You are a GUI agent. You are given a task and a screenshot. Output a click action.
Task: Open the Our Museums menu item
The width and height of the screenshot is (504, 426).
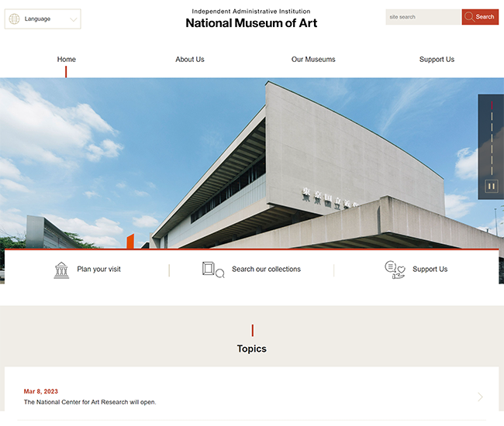[313, 60]
